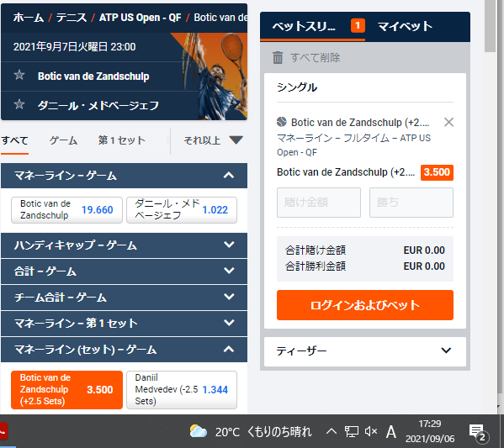504x448 pixels.
Task: Expand ティーザー panel
Action: tap(365, 351)
